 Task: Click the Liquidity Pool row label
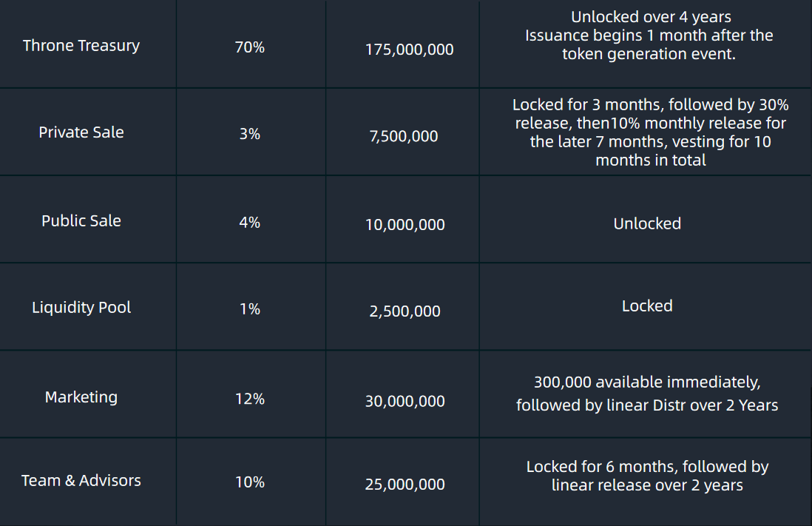81,308
